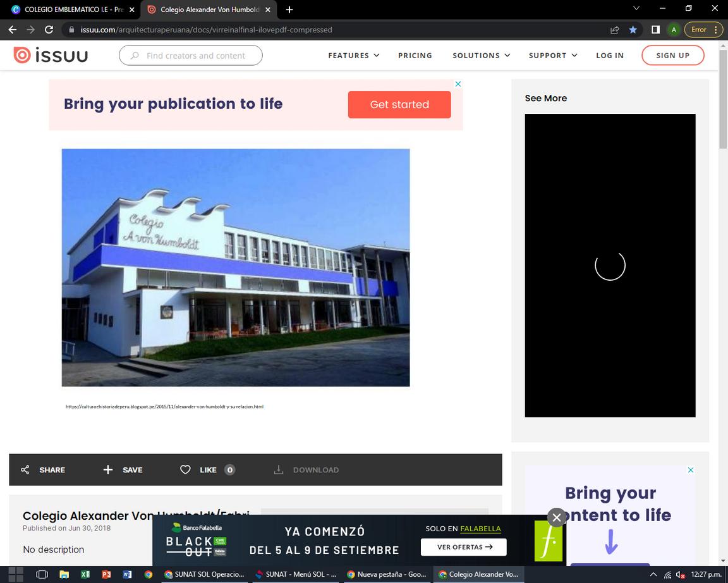Image resolution: width=728 pixels, height=583 pixels.
Task: Click the network tray icon
Action: click(667, 575)
